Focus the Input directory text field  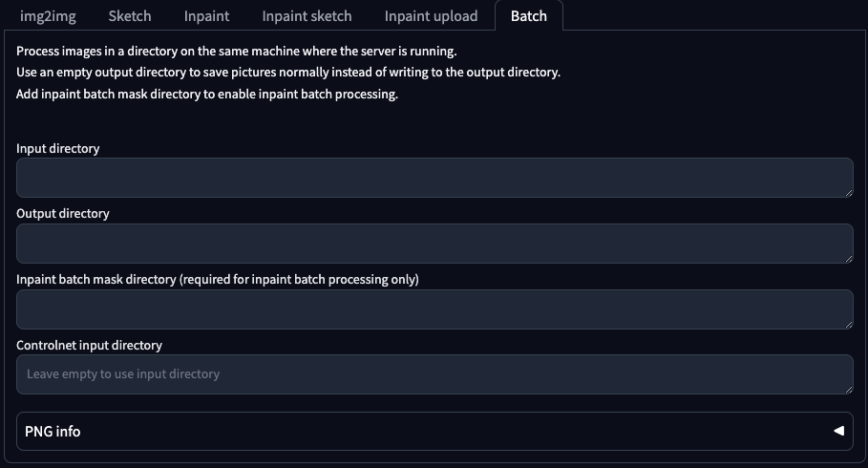pyautogui.click(x=434, y=178)
